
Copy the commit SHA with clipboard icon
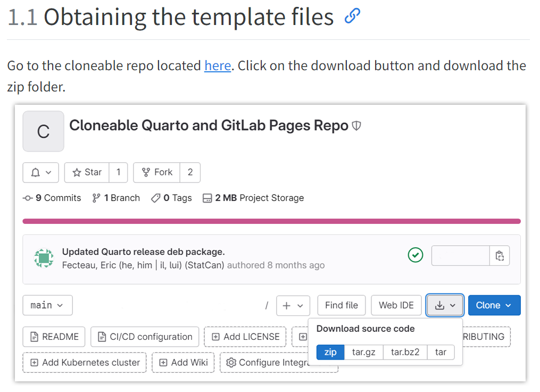(x=499, y=256)
